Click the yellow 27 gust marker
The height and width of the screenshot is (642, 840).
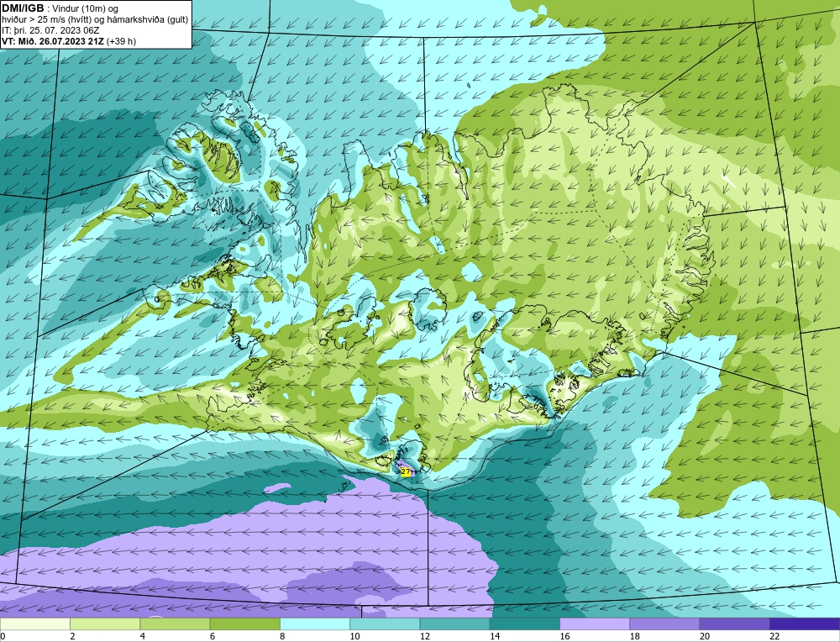coord(406,471)
